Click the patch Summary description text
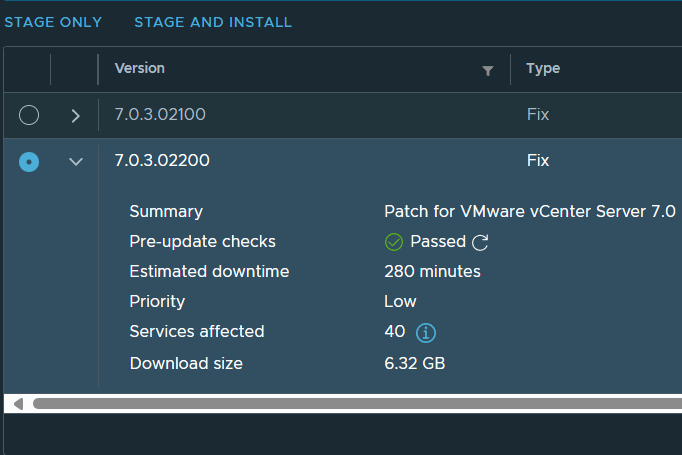This screenshot has width=682, height=455. click(530, 212)
